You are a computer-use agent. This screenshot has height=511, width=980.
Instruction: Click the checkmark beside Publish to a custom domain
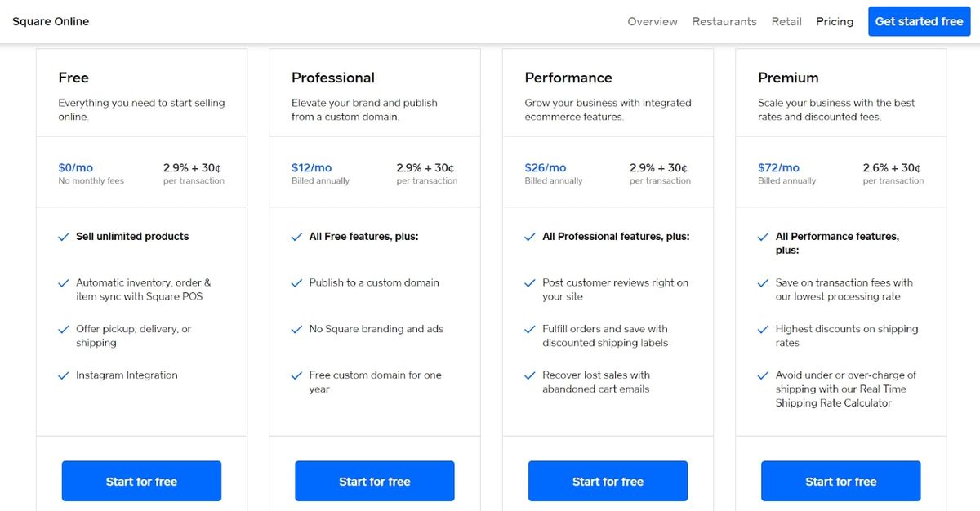tap(296, 282)
